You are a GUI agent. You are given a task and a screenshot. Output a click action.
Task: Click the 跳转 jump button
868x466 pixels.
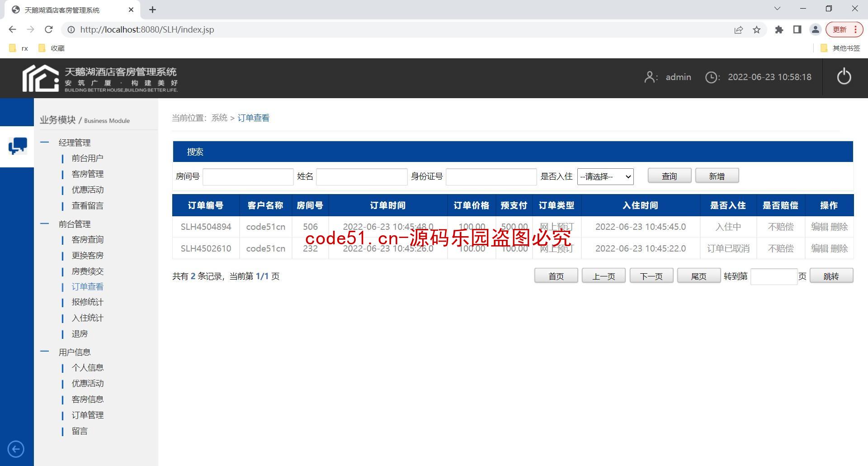[831, 276]
